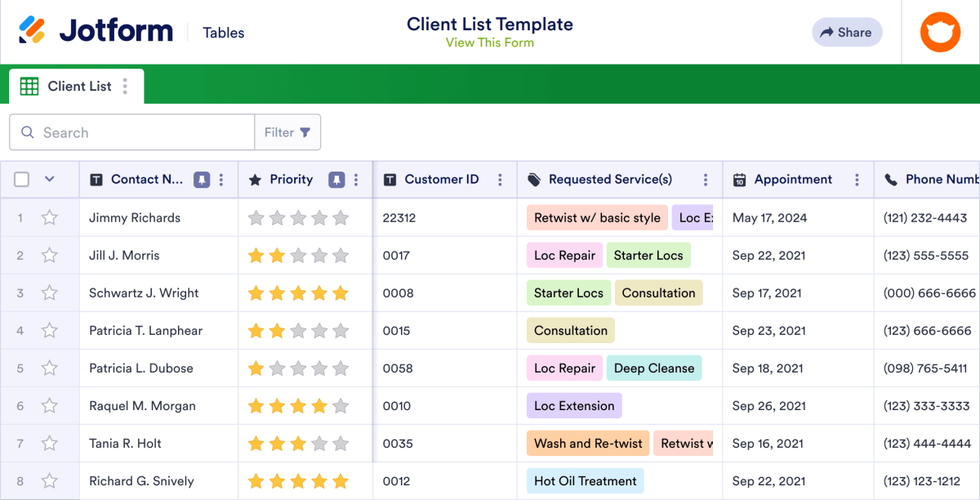980x500 pixels.
Task: Open the three-dot menu on Appointment column
Action: pos(856,179)
